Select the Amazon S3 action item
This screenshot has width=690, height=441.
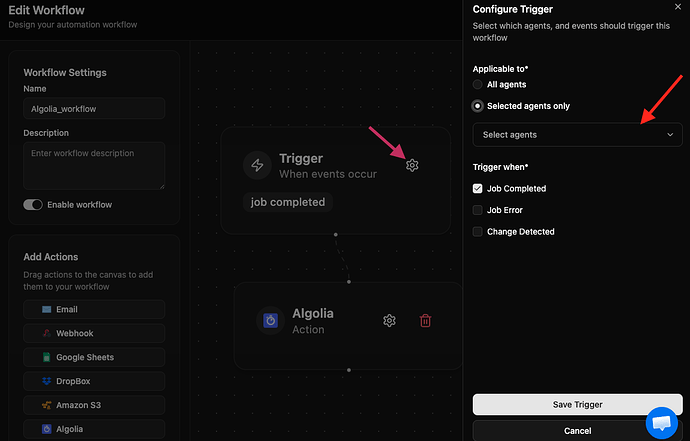click(94, 405)
